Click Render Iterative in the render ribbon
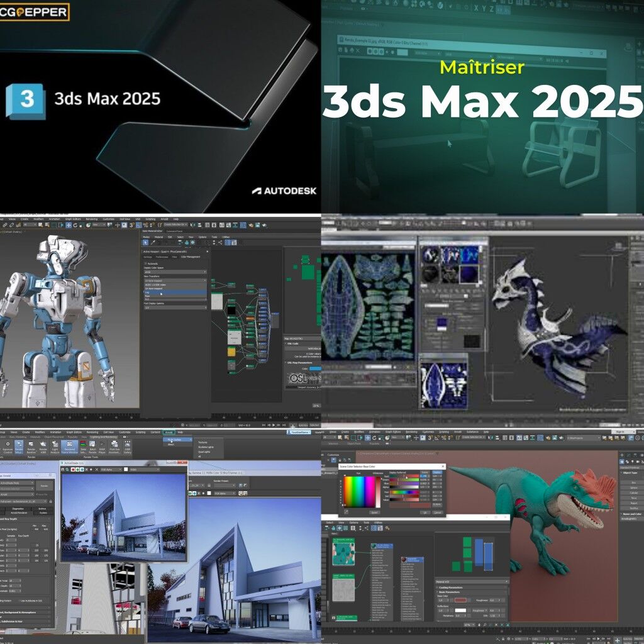The image size is (644, 644). tap(31, 448)
